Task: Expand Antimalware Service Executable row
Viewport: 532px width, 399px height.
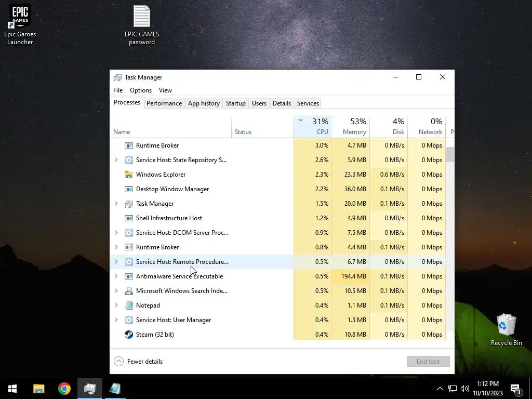Action: [x=116, y=276]
